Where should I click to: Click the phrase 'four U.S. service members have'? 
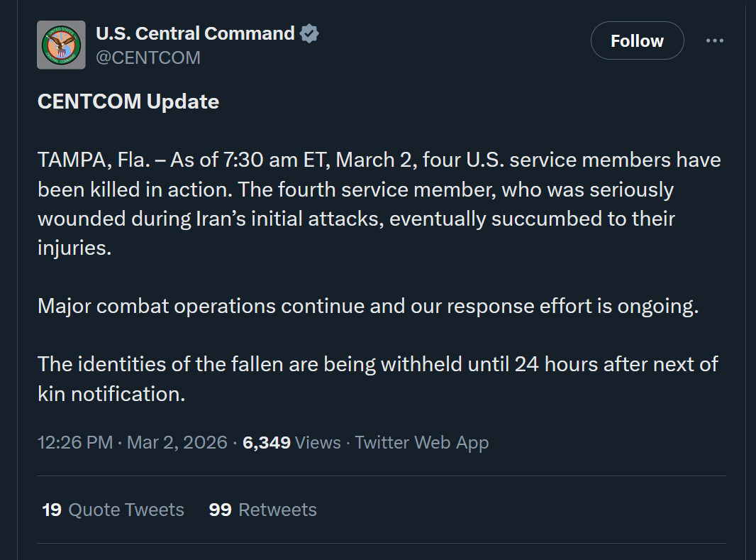(x=572, y=160)
